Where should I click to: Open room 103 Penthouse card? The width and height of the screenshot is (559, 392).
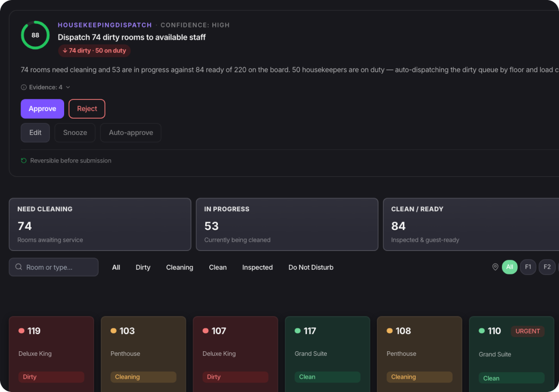[x=144, y=354]
